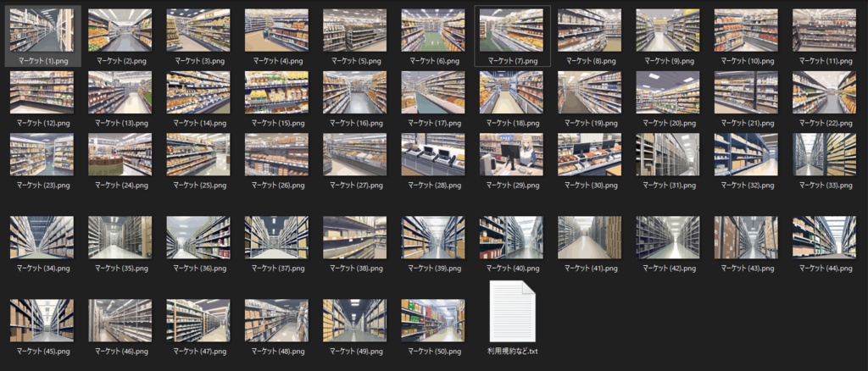
Task: Select the マーケット (20).png thumbnail
Action: pos(668,92)
